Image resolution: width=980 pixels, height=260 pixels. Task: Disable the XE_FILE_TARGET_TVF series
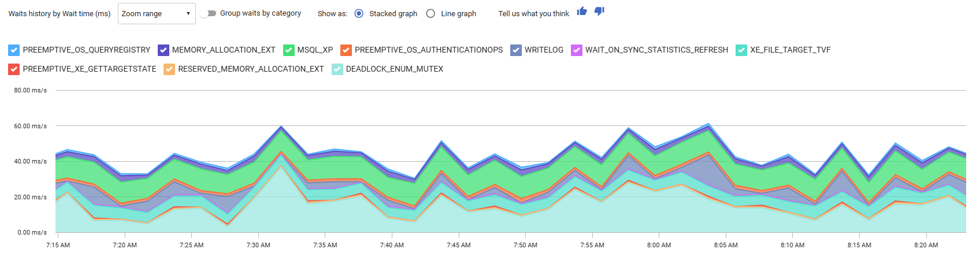click(x=741, y=50)
